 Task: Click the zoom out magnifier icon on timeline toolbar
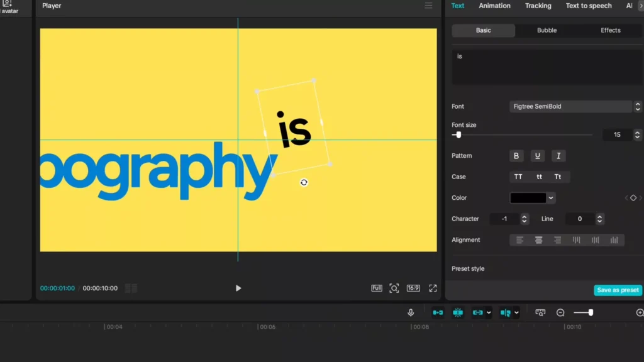560,312
